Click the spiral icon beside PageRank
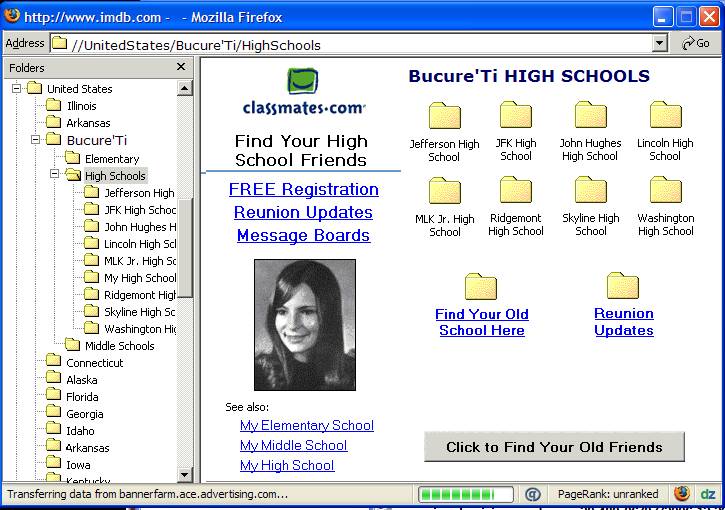725x510 pixels. click(x=533, y=494)
